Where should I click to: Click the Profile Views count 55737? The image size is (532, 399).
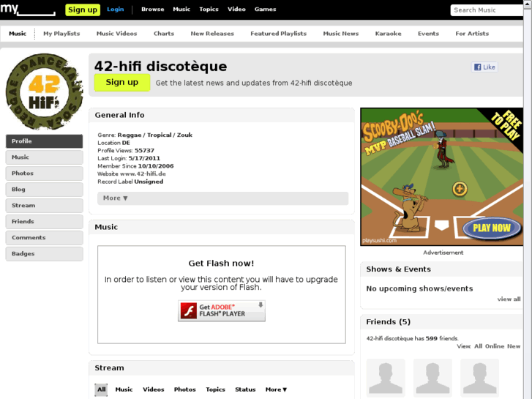click(x=145, y=150)
